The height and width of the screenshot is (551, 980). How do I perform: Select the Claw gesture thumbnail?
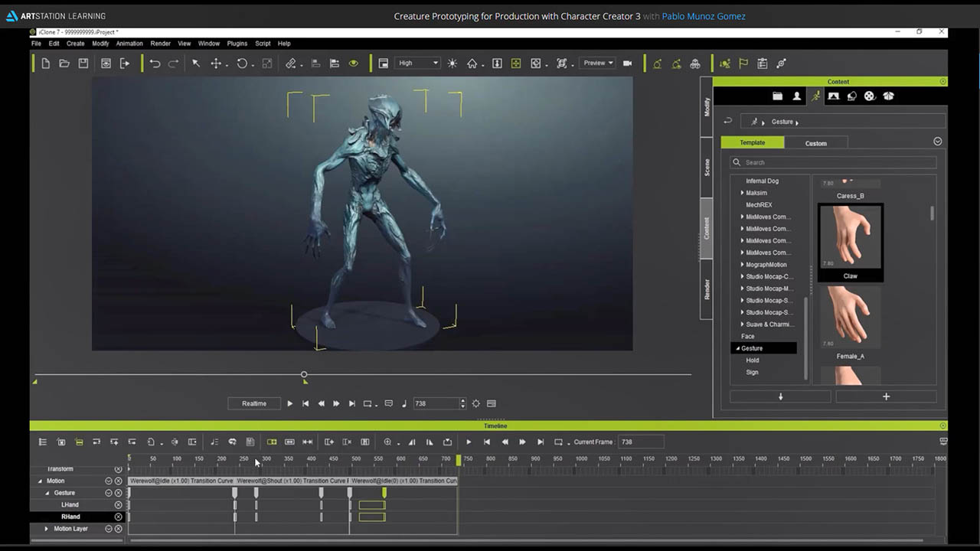pyautogui.click(x=850, y=237)
